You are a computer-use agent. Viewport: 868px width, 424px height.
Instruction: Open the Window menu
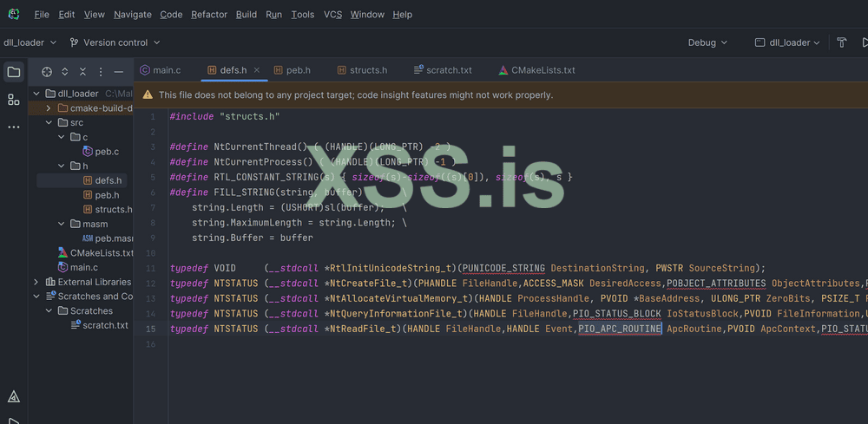(367, 15)
